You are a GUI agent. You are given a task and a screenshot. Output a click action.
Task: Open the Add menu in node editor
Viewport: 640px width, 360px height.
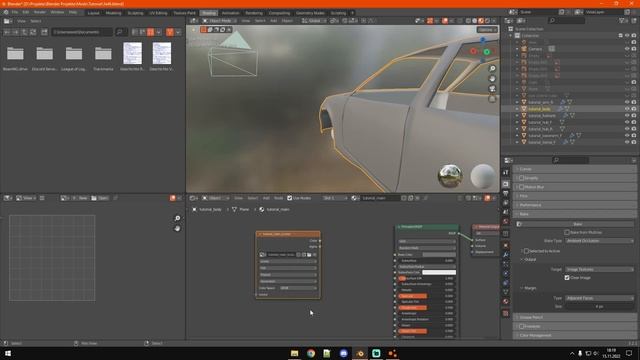pos(266,198)
